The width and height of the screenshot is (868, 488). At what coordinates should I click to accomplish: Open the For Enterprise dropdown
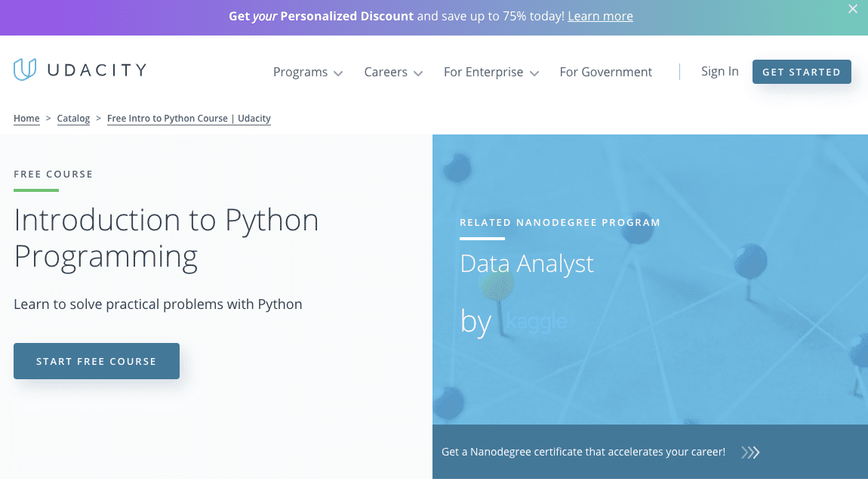[491, 72]
